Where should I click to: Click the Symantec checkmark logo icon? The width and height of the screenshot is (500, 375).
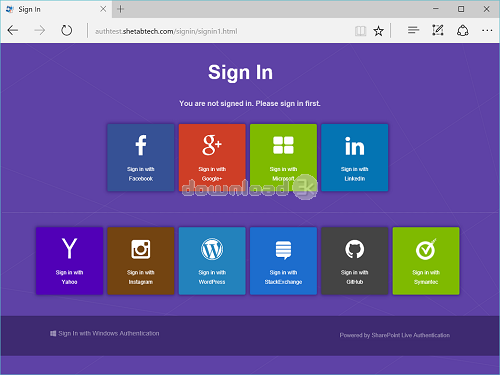426,249
